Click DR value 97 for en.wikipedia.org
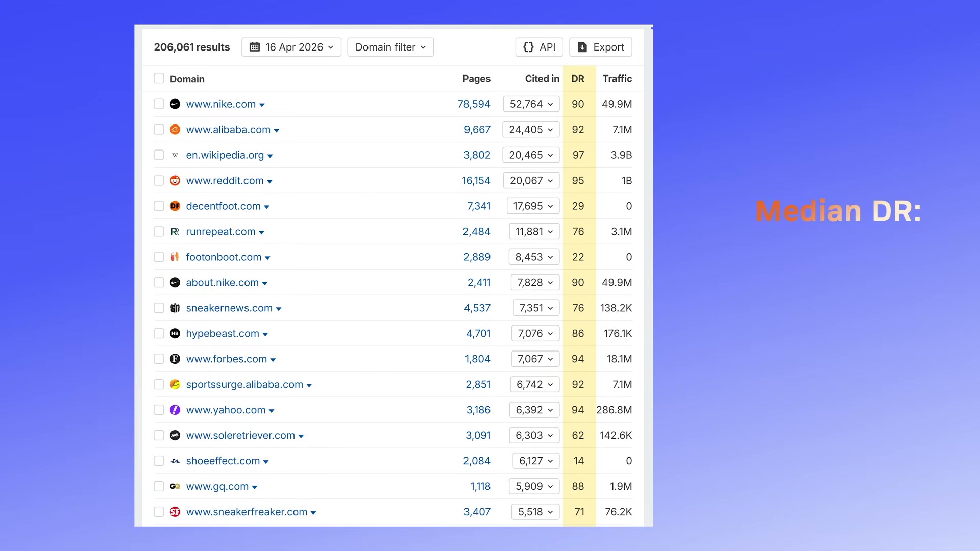 click(x=578, y=155)
